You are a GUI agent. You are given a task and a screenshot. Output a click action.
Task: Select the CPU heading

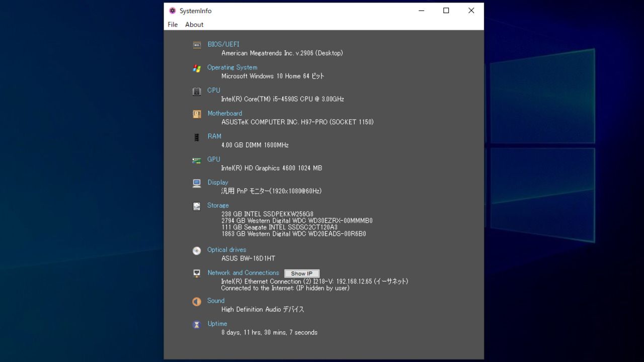click(214, 90)
